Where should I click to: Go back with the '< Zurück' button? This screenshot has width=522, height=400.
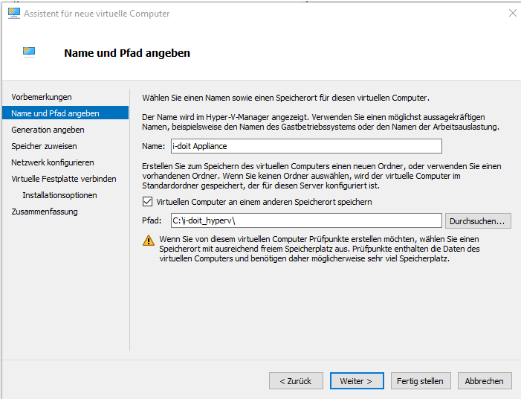(x=296, y=381)
